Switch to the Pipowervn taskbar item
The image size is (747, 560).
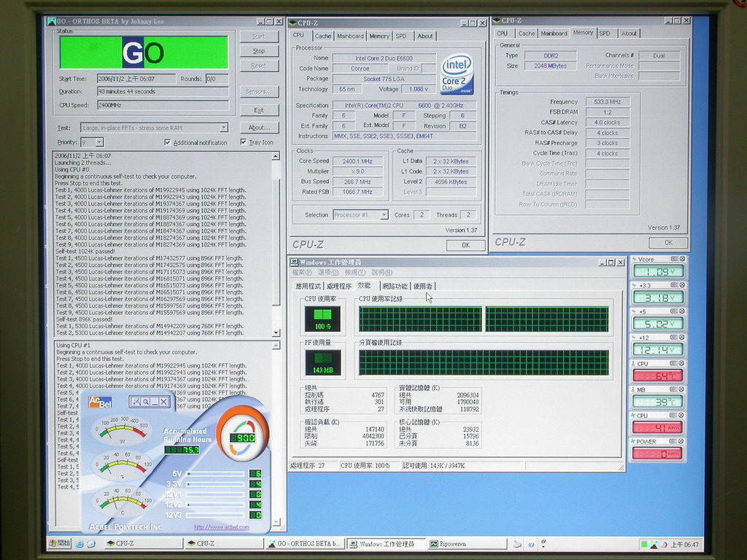(467, 544)
